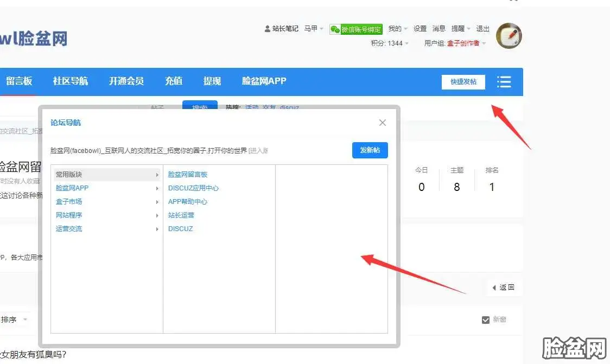This screenshot has height=364, width=610.
Task: Open the DISCUZ应用中心 forum link
Action: pyautogui.click(x=193, y=188)
